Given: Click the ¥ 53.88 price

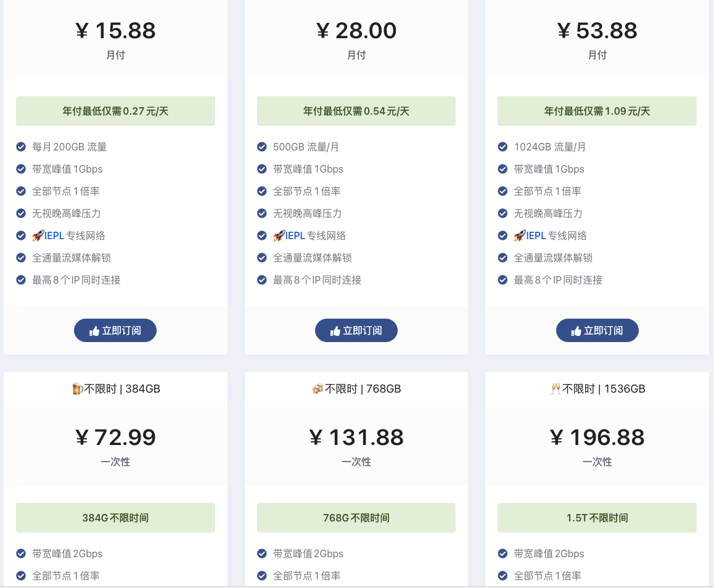Looking at the screenshot, I should 597,31.
